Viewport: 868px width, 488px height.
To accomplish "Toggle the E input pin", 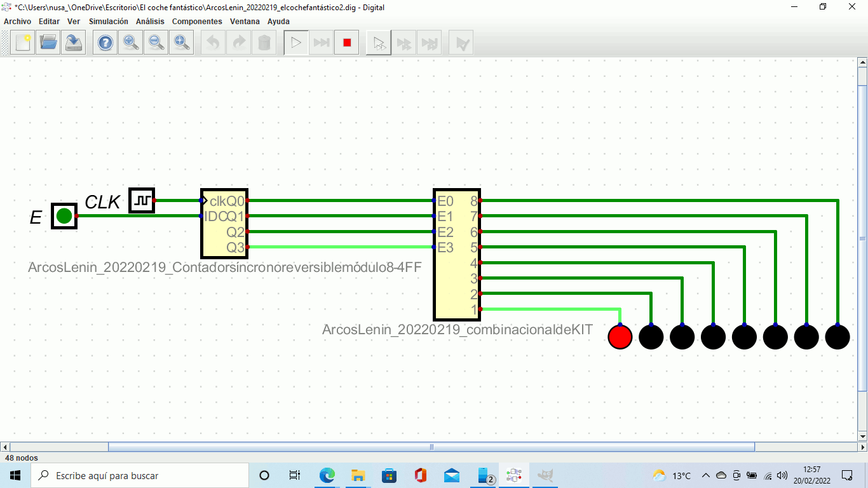I will pyautogui.click(x=64, y=216).
